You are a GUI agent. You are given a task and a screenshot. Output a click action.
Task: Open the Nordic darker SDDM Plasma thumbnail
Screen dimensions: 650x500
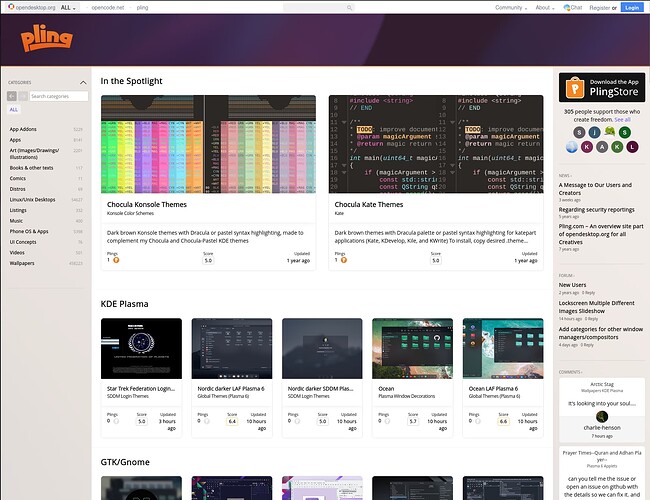click(x=322, y=349)
